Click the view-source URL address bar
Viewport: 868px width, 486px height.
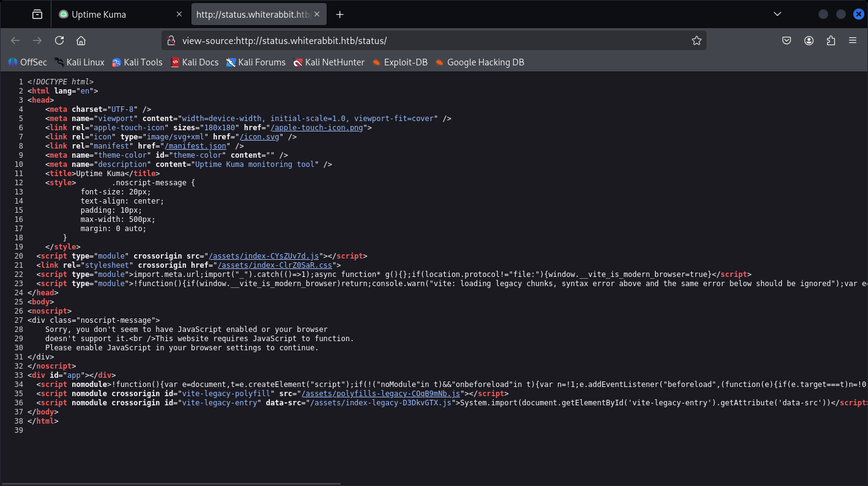pos(428,40)
